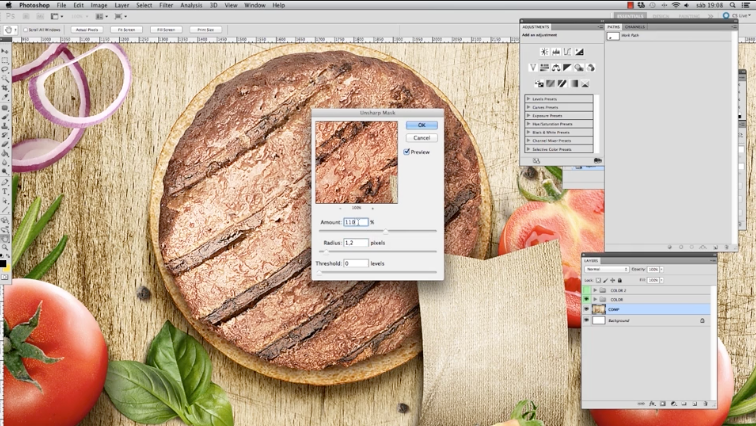Open the Opacity dropdown arrow
The image size is (756, 426).
pyautogui.click(x=662, y=269)
